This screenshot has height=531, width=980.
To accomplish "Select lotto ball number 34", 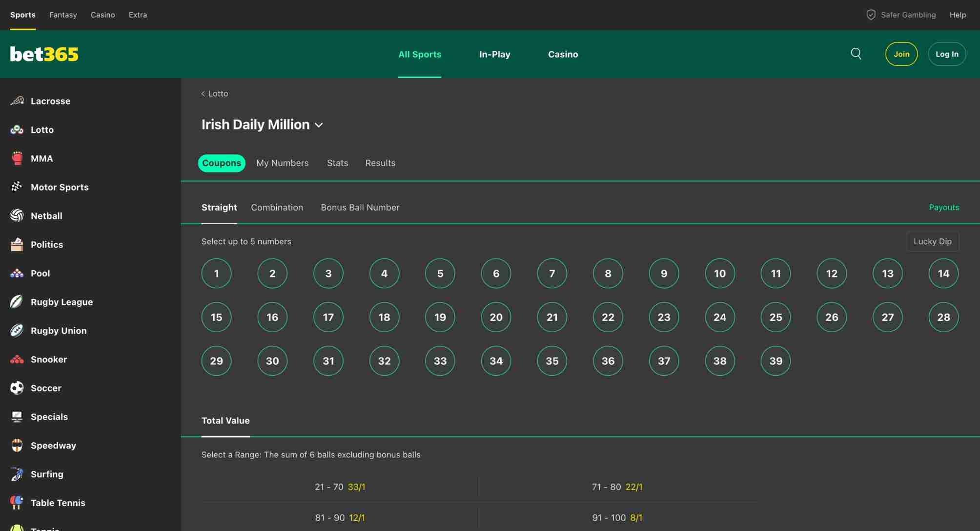I will pos(496,361).
